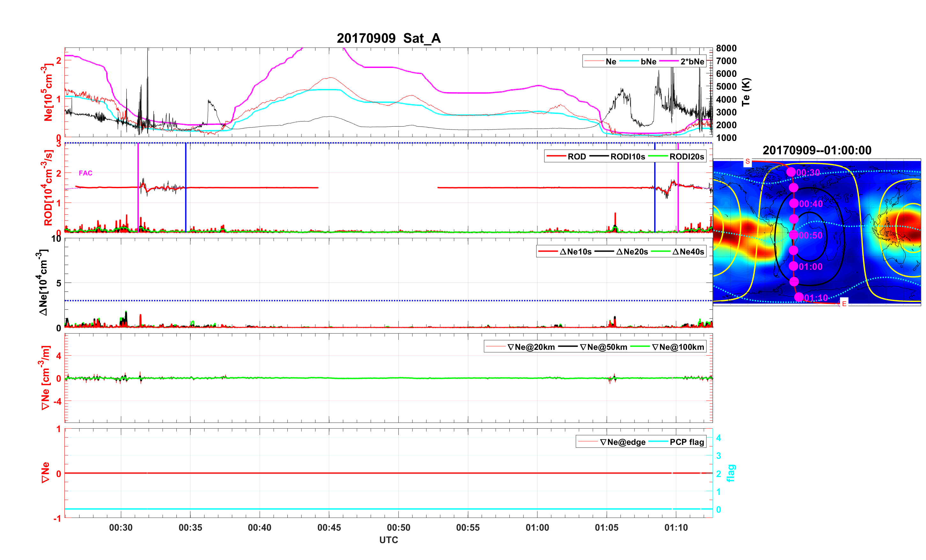Viewport: 926px width, 560px height.
Task: Click the ∇Ne@edge legend entry
Action: [622, 442]
